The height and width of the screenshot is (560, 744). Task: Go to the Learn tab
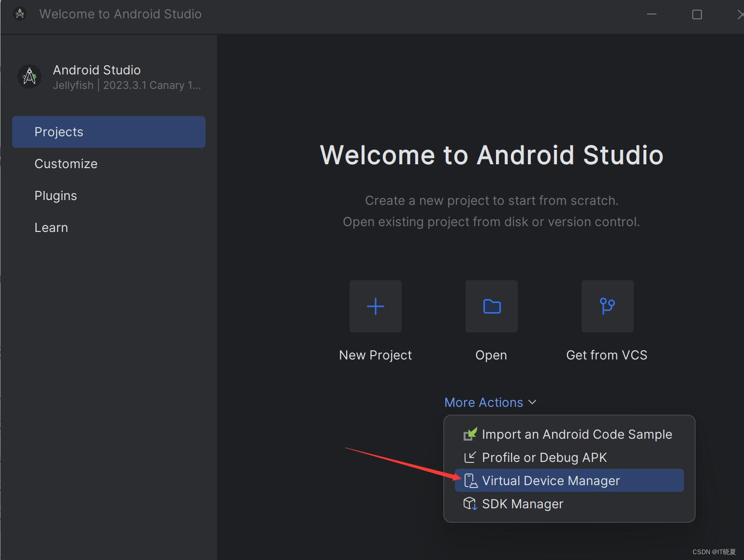109,228
